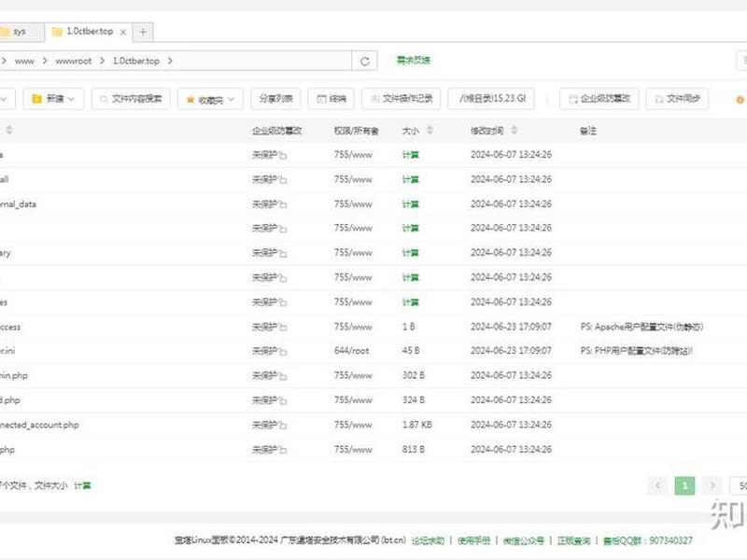Click the 权限/所有者 column header
The image size is (747, 560).
pyautogui.click(x=357, y=131)
